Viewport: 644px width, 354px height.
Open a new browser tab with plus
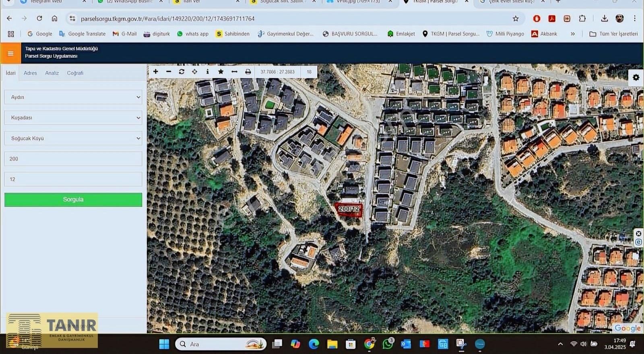[x=558, y=2]
